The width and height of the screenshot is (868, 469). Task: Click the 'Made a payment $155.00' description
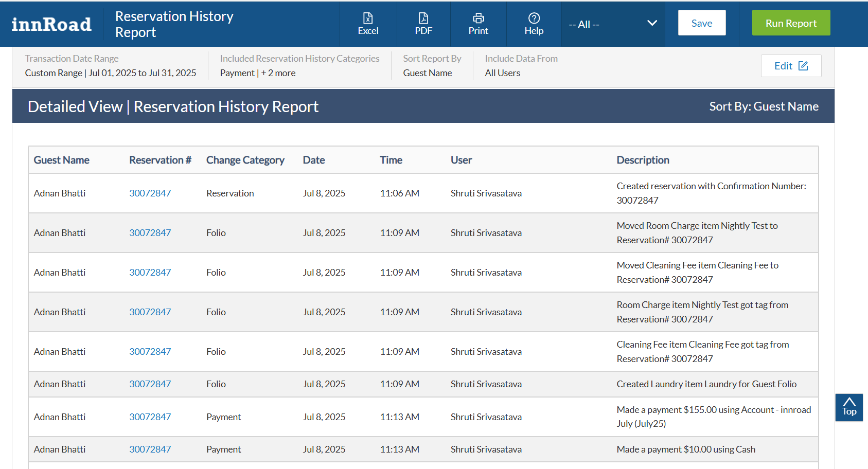(714, 417)
